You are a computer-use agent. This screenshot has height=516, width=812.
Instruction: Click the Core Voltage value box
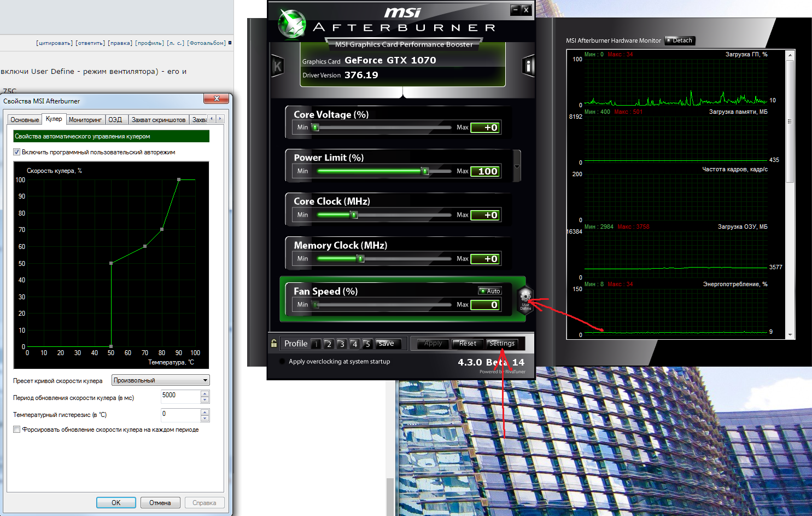pyautogui.click(x=486, y=127)
